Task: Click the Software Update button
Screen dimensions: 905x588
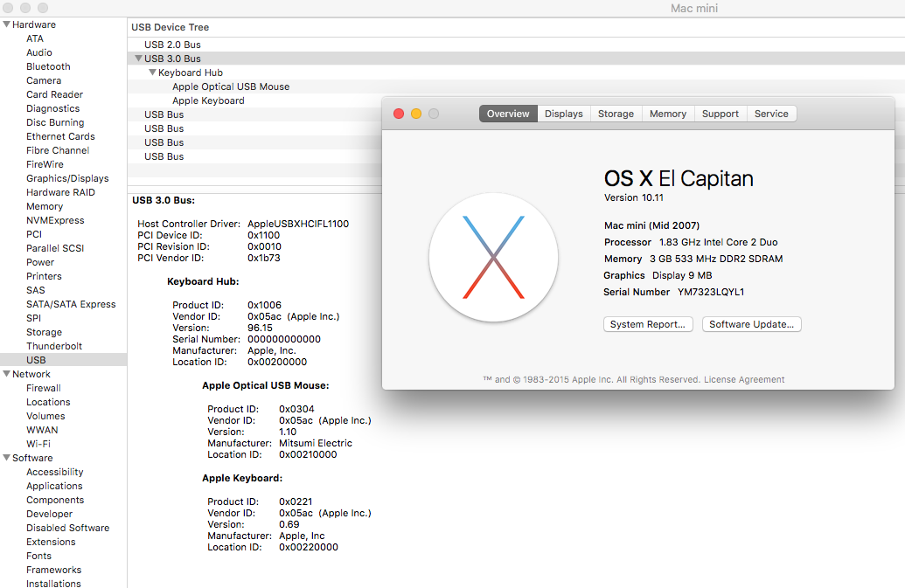Action: pos(751,324)
